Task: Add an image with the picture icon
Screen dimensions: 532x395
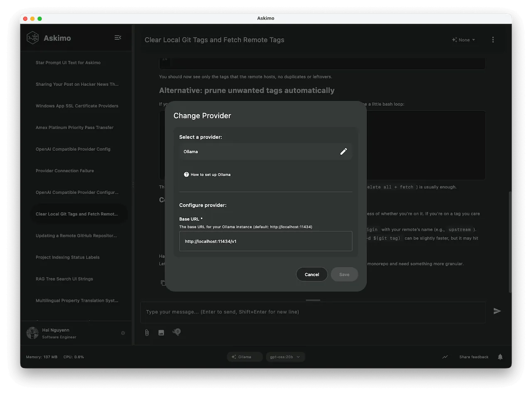Action: point(161,333)
